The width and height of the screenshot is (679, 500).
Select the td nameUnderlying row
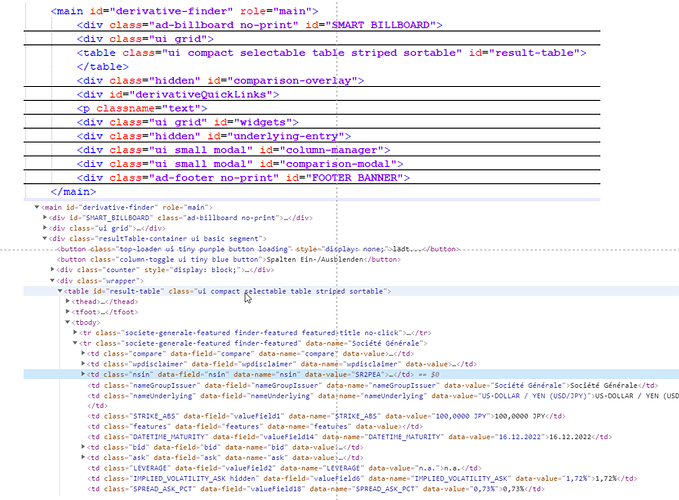point(383,396)
